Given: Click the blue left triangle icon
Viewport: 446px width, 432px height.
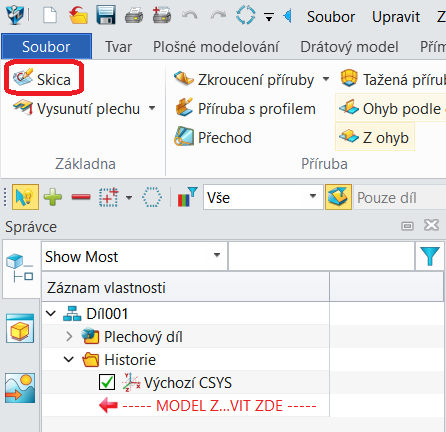Looking at the screenshot, I should point(287,16).
